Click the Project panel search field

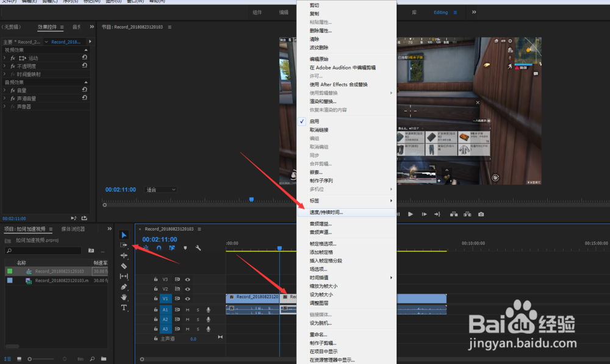click(x=43, y=251)
